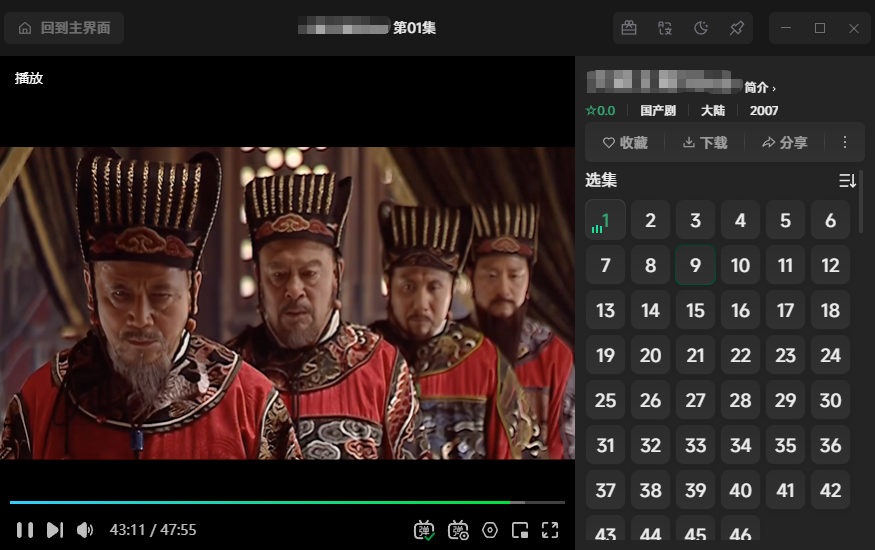Jump to episode 33
The width and height of the screenshot is (875, 550).
click(695, 445)
